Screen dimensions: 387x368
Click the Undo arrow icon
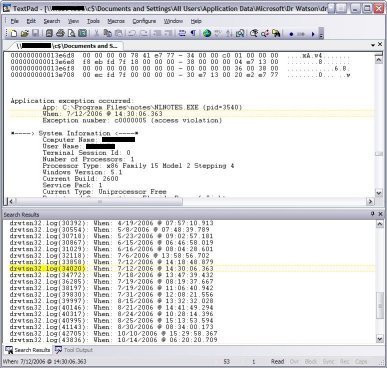[x=132, y=33]
